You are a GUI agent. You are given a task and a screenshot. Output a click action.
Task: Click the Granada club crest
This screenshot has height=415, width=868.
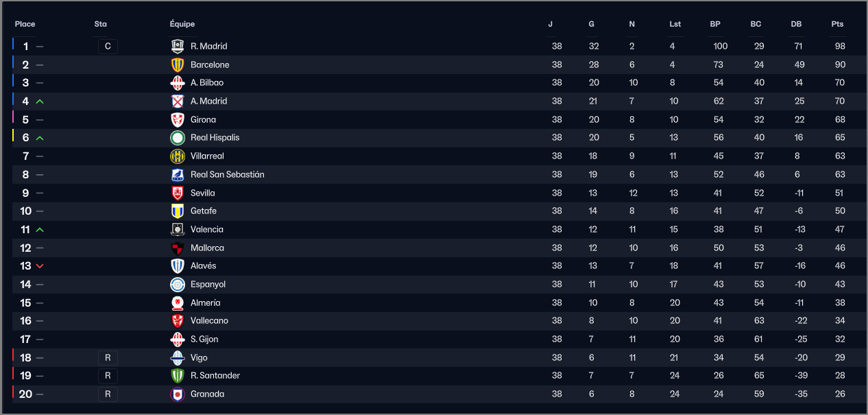[x=178, y=394]
